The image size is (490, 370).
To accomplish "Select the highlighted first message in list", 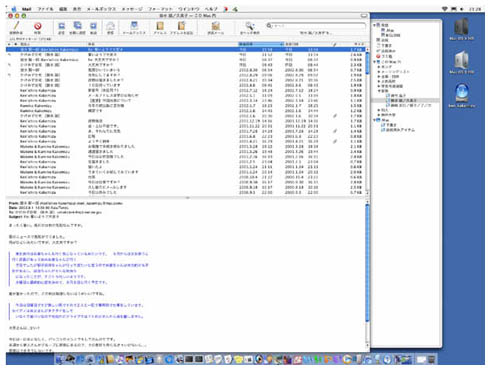I will pos(186,49).
